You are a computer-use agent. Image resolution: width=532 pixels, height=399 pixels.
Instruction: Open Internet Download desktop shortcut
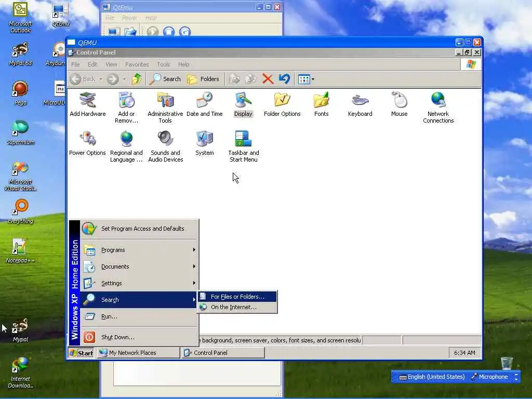(x=20, y=373)
